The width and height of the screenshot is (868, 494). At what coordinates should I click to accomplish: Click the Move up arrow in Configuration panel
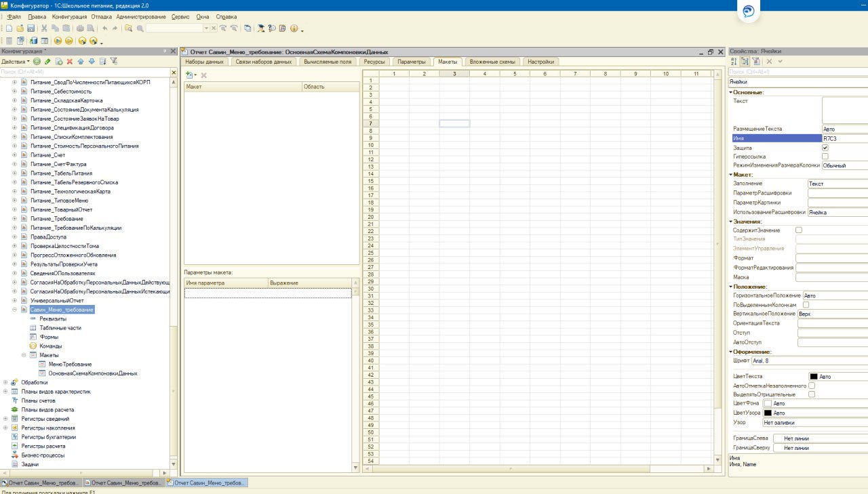[x=81, y=61]
